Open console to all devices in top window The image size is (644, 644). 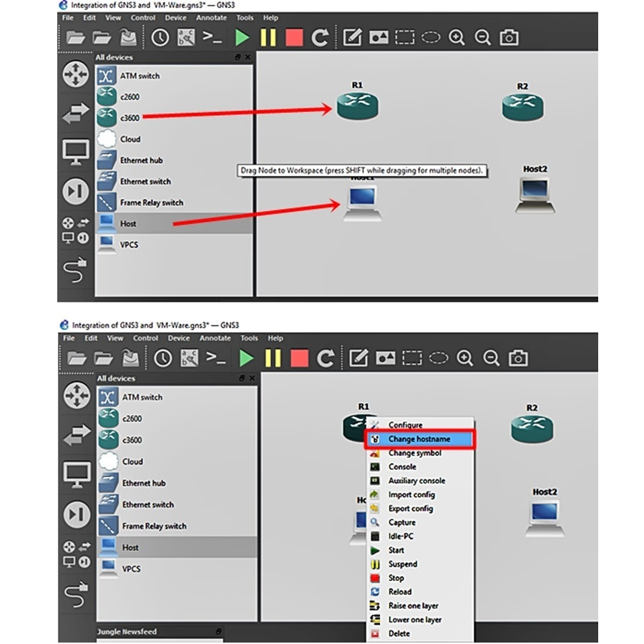tap(213, 37)
